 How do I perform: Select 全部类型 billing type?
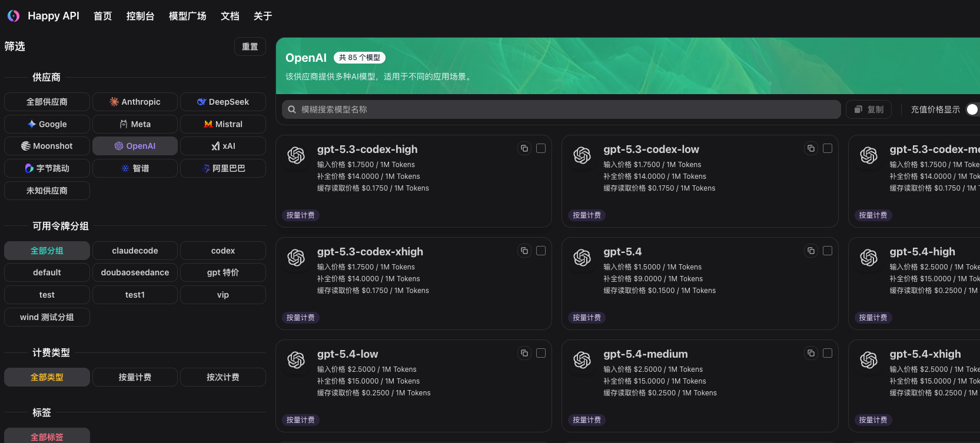47,377
